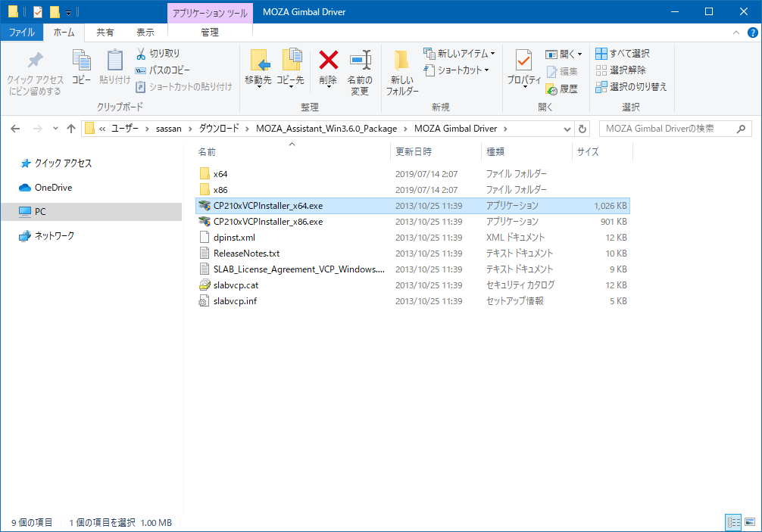This screenshot has height=532, width=762.
Task: Click the Pin to Quick Access icon
Action: (x=35, y=61)
